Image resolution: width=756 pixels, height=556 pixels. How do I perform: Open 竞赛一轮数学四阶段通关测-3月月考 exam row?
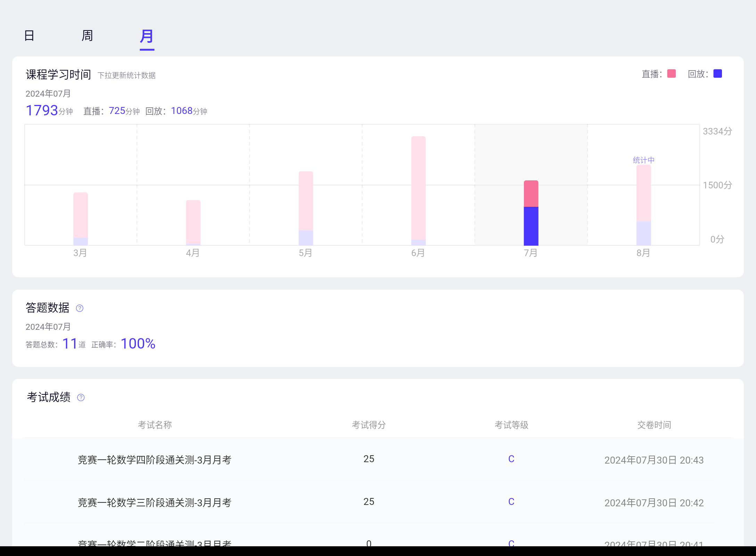tap(378, 459)
